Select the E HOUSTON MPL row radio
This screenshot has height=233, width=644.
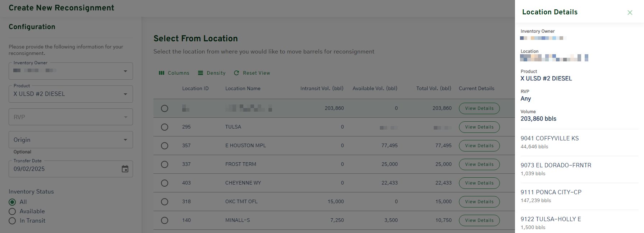coord(165,146)
